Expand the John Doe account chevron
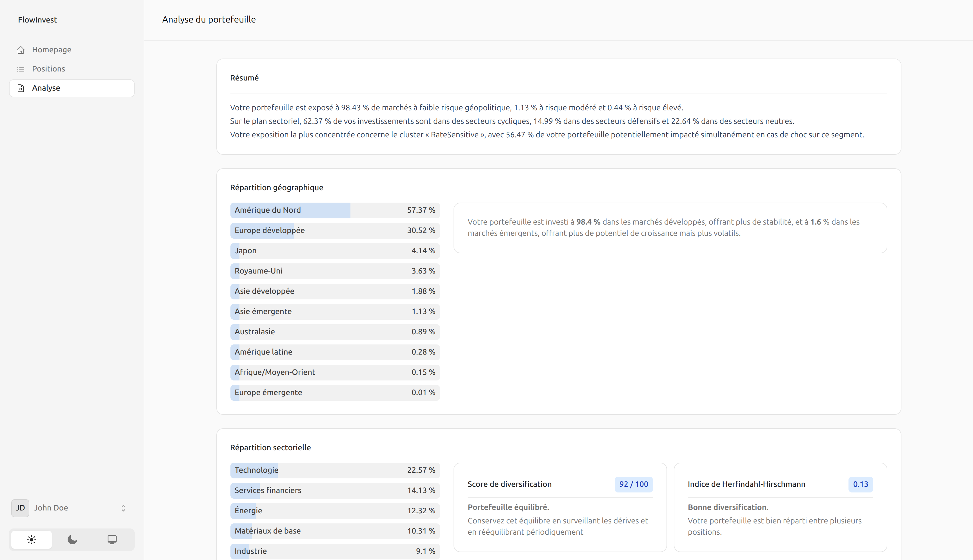Image resolution: width=973 pixels, height=560 pixels. coord(123,508)
